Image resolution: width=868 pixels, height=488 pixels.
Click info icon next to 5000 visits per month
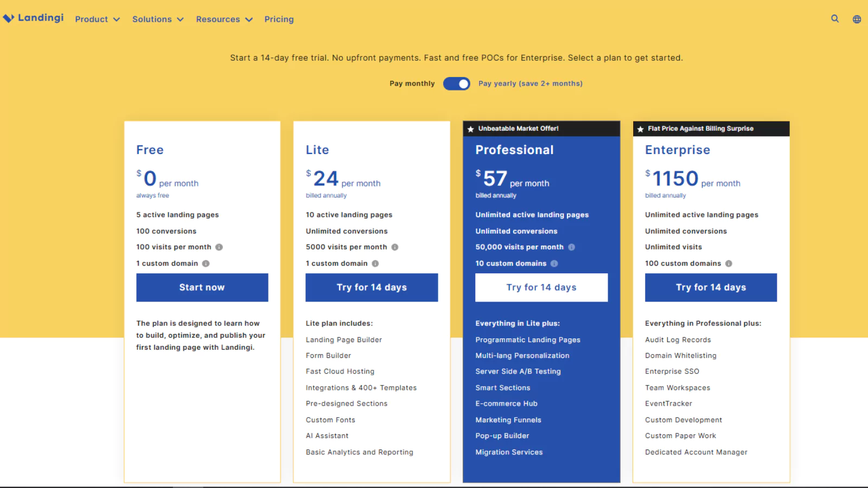pos(395,247)
